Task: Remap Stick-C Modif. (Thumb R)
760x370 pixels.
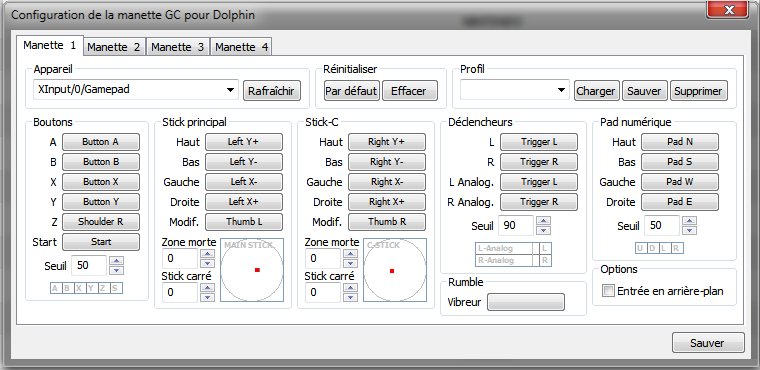Action: (x=387, y=222)
